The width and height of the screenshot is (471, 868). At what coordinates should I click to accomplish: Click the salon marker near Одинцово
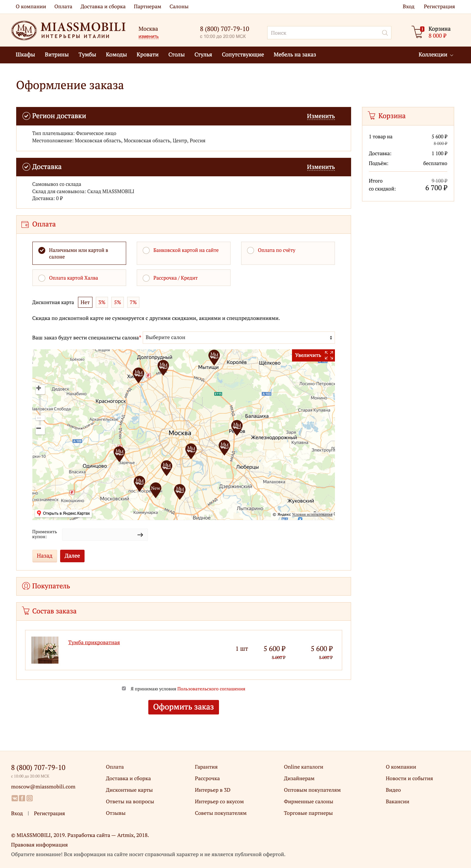[119, 454]
